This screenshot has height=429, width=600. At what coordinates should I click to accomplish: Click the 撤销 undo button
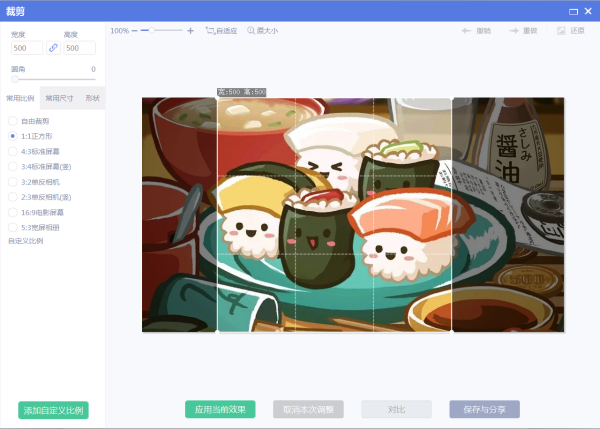pos(476,31)
